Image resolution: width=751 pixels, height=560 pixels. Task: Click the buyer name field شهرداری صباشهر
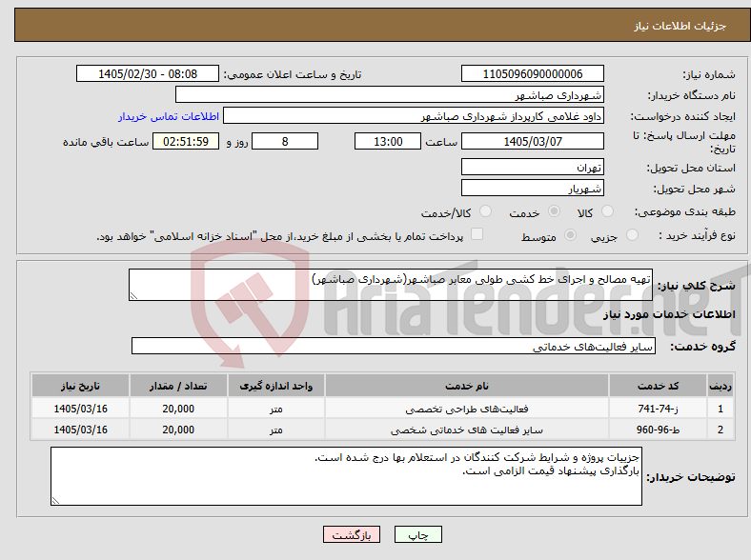click(x=390, y=95)
